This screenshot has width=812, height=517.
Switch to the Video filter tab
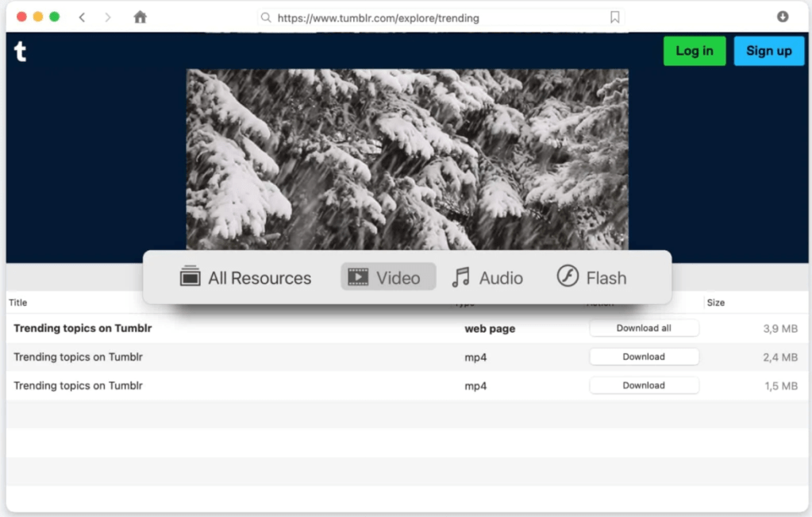(x=388, y=277)
